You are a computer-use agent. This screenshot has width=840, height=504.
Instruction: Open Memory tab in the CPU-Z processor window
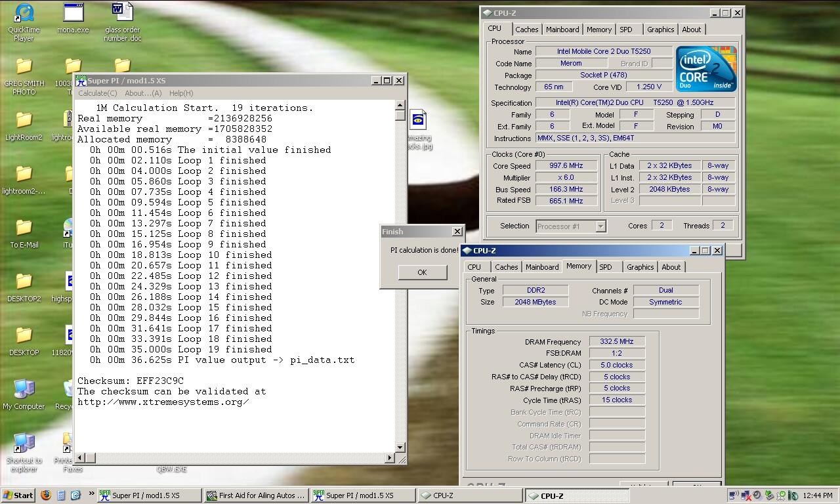coord(599,30)
